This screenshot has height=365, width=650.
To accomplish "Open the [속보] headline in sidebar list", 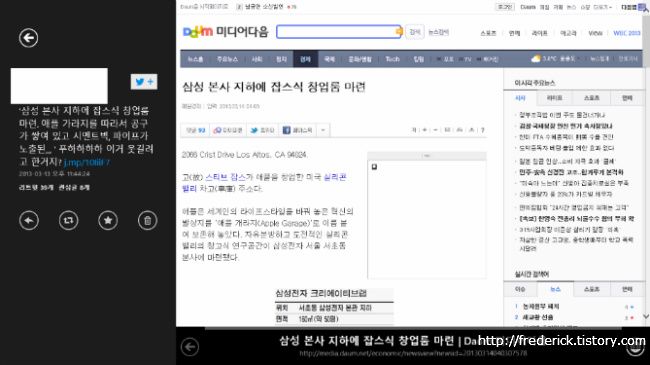I will (577, 218).
